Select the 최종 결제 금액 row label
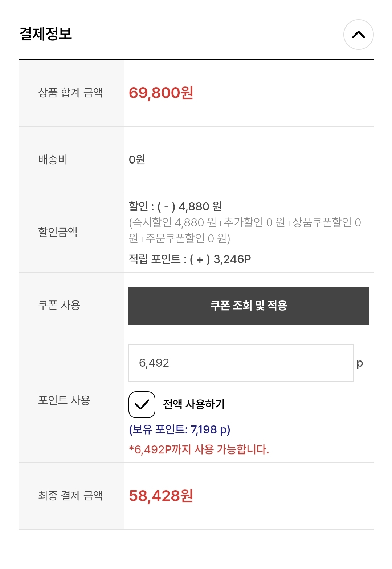 (x=70, y=495)
